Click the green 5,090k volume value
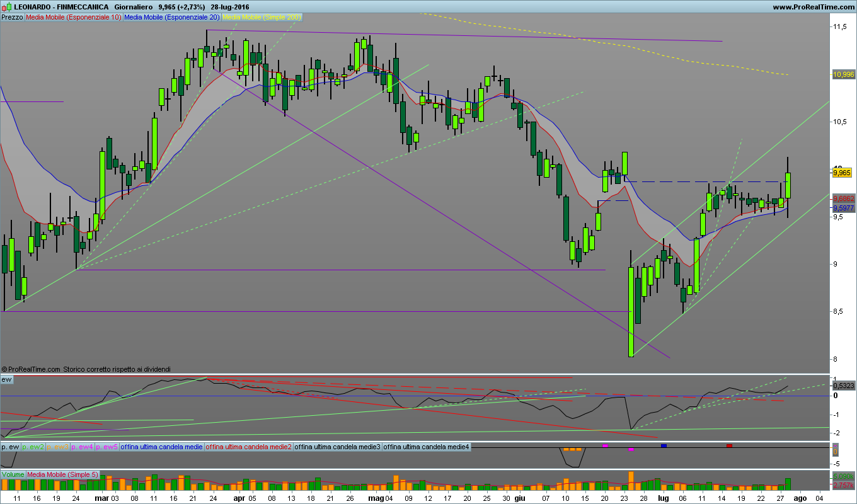The height and width of the screenshot is (504, 857). 843,476
